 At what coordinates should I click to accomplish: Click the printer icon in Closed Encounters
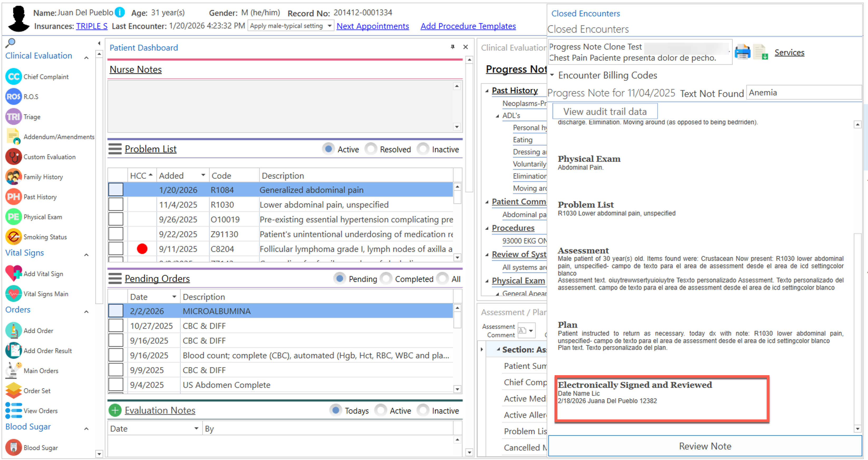[x=742, y=52]
